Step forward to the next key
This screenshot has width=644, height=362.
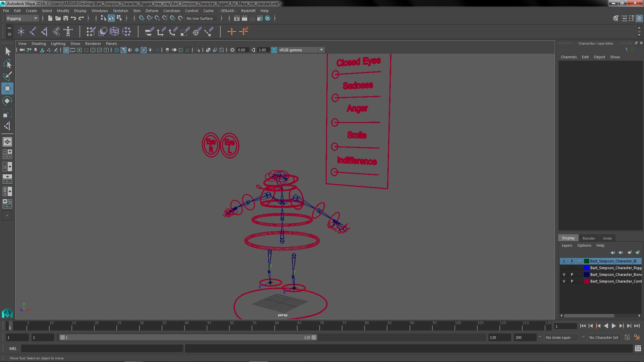[x=622, y=326]
